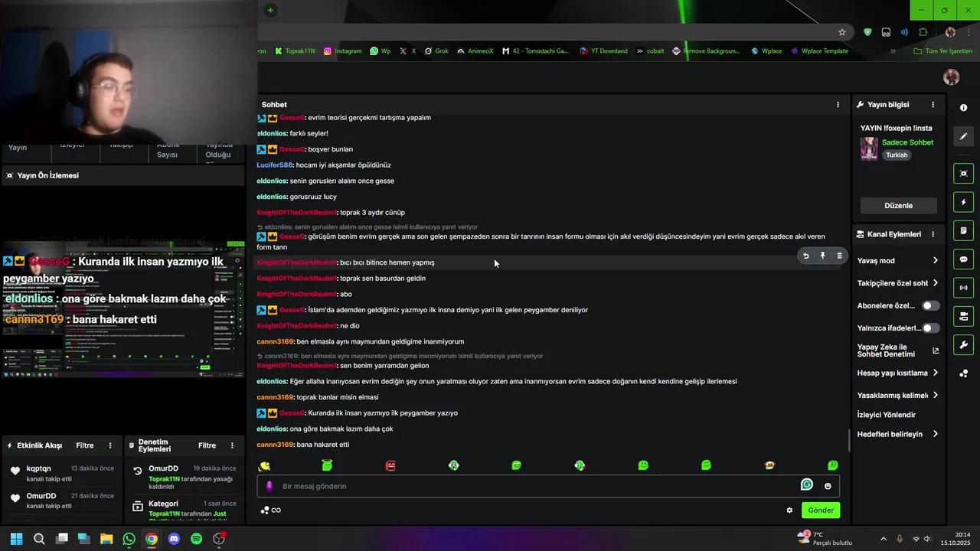This screenshot has width=980, height=551.
Task: Open Filtre in Etkinlik Akışı
Action: pos(85,445)
